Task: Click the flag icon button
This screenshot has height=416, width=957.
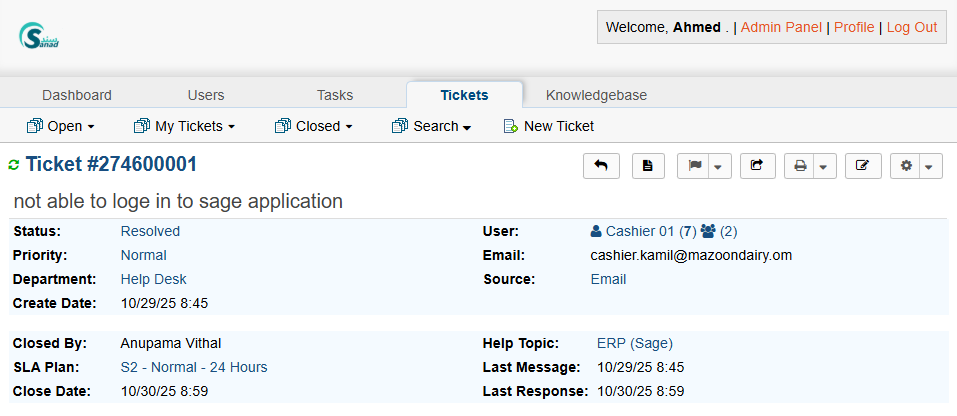Action: [693, 166]
